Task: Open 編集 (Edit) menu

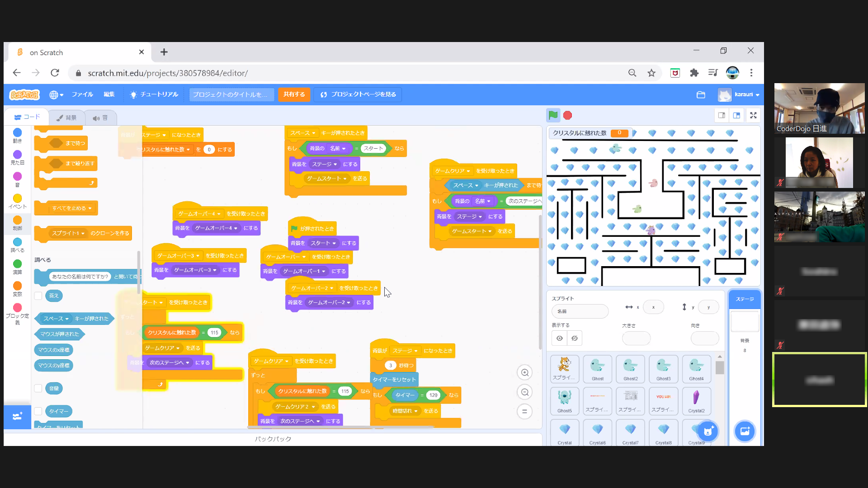Action: click(109, 94)
